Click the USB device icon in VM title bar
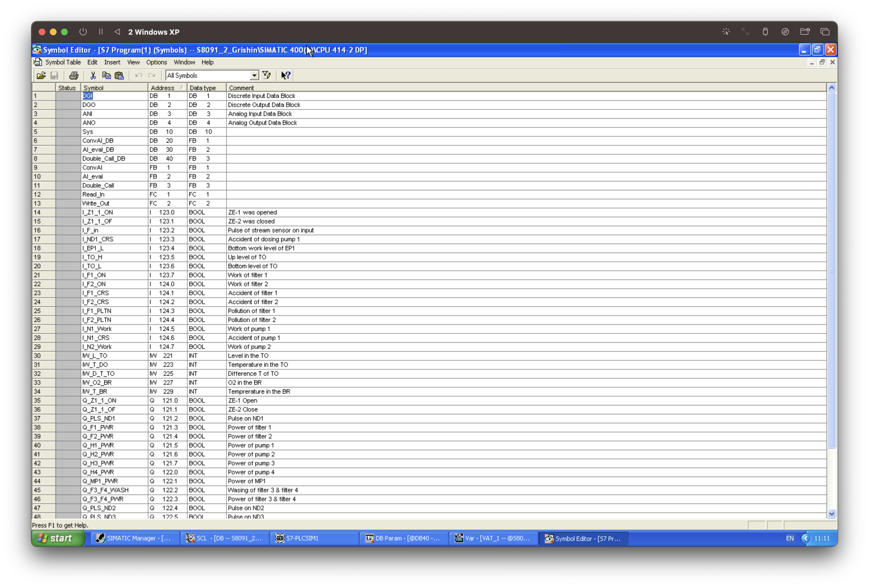 [x=765, y=32]
